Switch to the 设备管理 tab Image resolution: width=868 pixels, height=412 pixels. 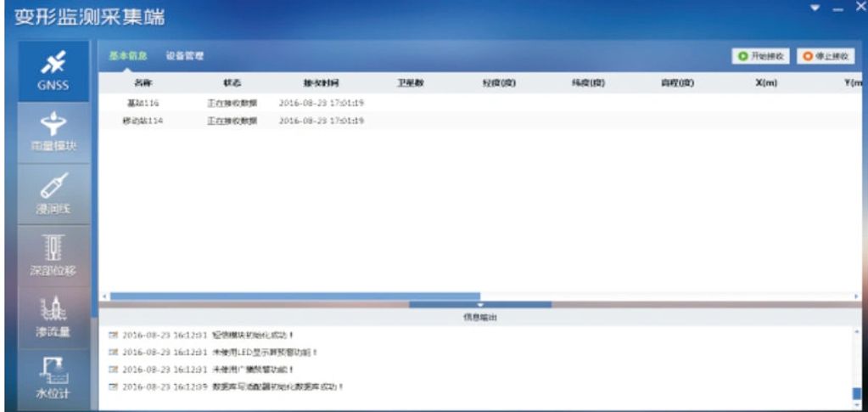coord(184,56)
